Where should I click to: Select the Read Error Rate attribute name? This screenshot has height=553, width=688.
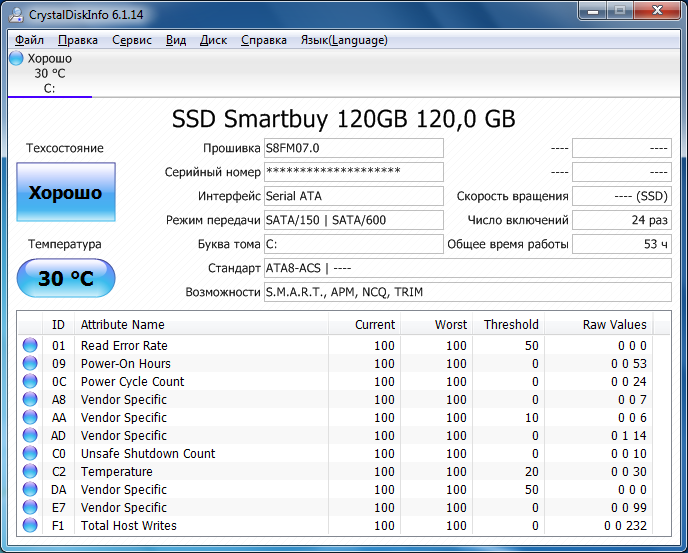pyautogui.click(x=124, y=345)
